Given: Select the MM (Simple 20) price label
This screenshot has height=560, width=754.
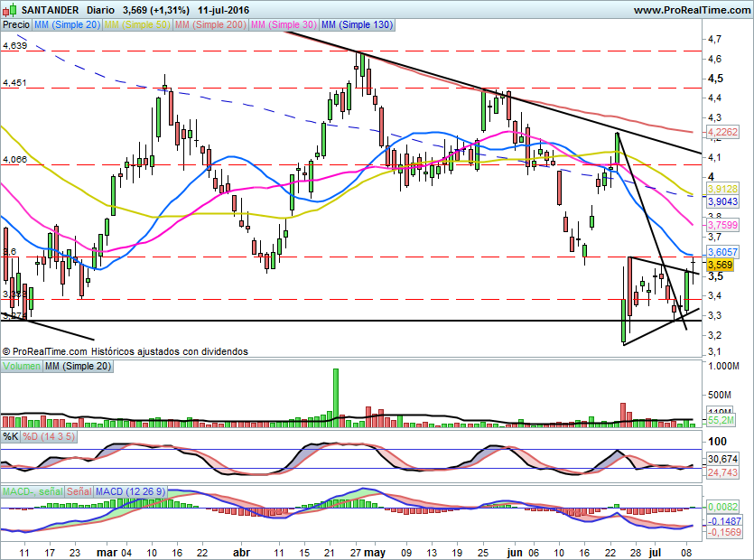Looking at the screenshot, I should coord(68,24).
